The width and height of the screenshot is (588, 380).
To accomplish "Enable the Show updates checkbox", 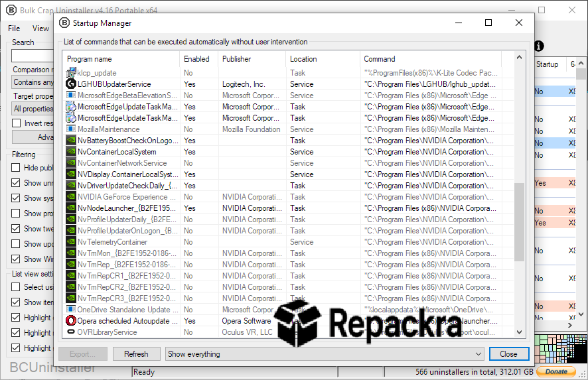I will point(16,243).
